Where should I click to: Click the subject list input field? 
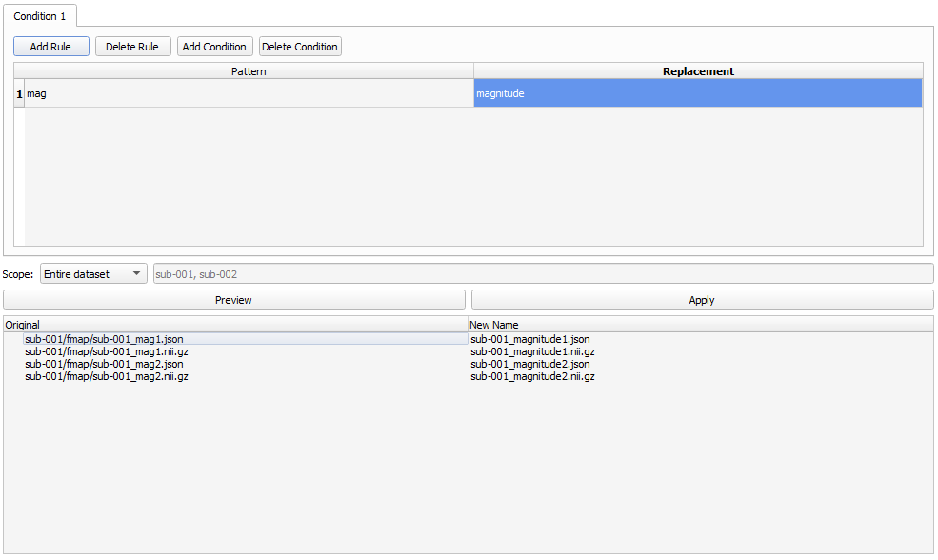coord(543,274)
